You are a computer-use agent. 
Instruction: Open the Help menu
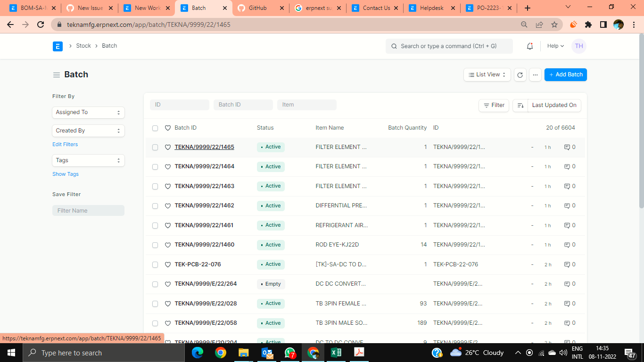pos(555,46)
